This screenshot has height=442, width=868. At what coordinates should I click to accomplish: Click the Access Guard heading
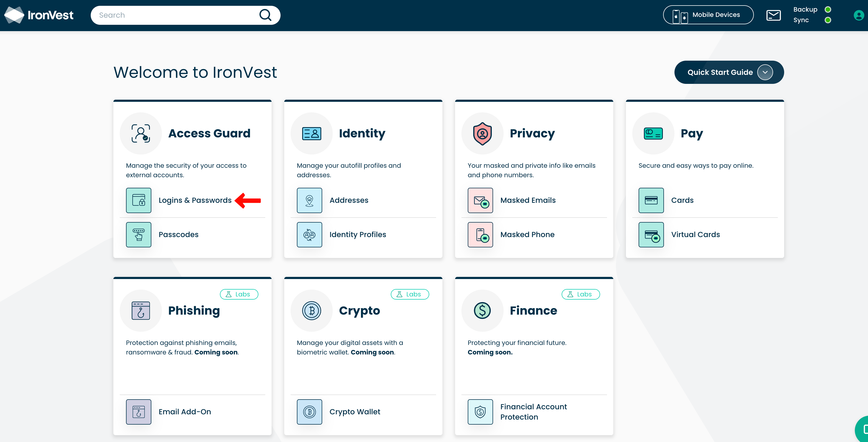(x=209, y=133)
